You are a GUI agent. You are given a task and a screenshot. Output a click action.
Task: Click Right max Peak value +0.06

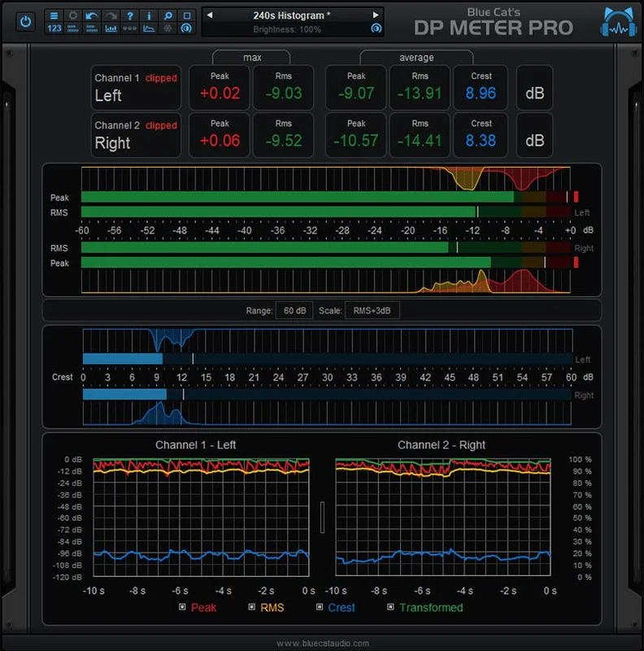(220, 141)
